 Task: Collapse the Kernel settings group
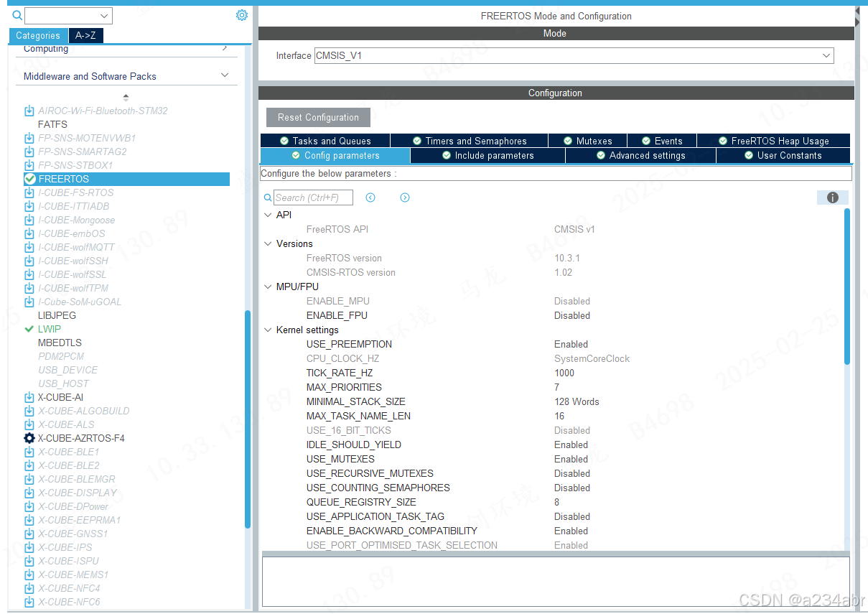click(268, 330)
